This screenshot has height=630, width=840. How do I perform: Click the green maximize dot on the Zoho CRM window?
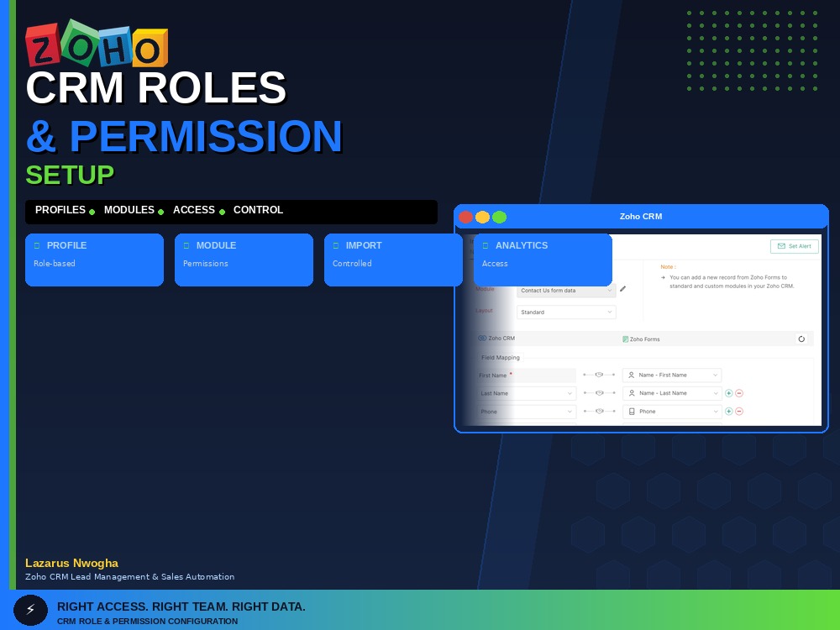pyautogui.click(x=499, y=217)
